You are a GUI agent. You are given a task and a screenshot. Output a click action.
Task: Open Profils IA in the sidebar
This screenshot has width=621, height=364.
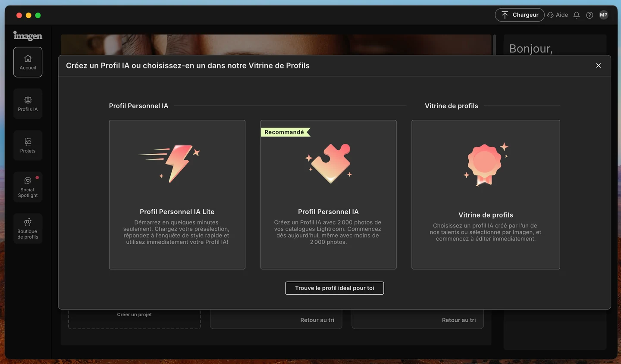[28, 103]
